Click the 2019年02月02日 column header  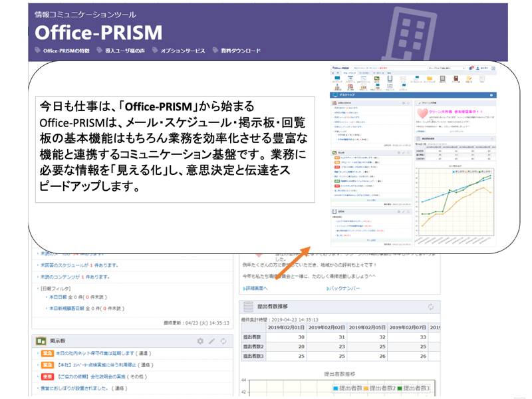tap(327, 328)
